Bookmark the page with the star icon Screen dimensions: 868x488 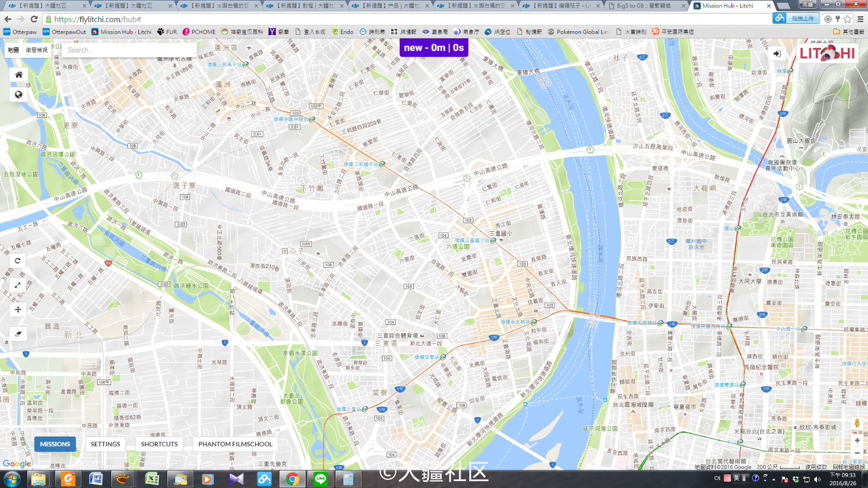click(848, 19)
